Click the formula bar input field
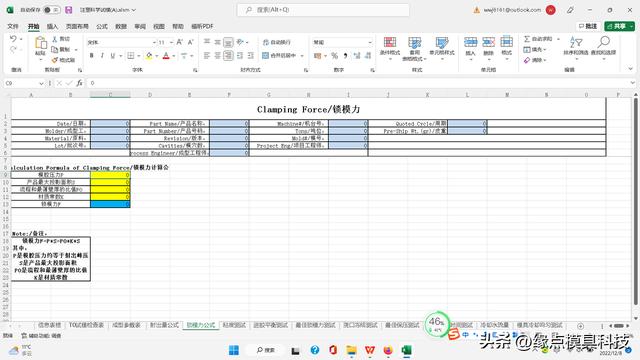Viewport: 640px width, 360px height. tap(357, 83)
